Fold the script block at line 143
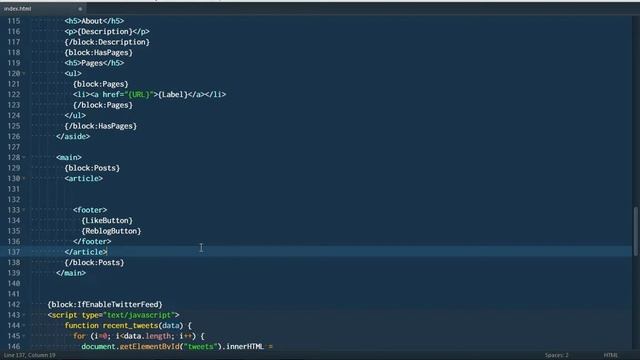The height and width of the screenshot is (360, 640). (24, 315)
